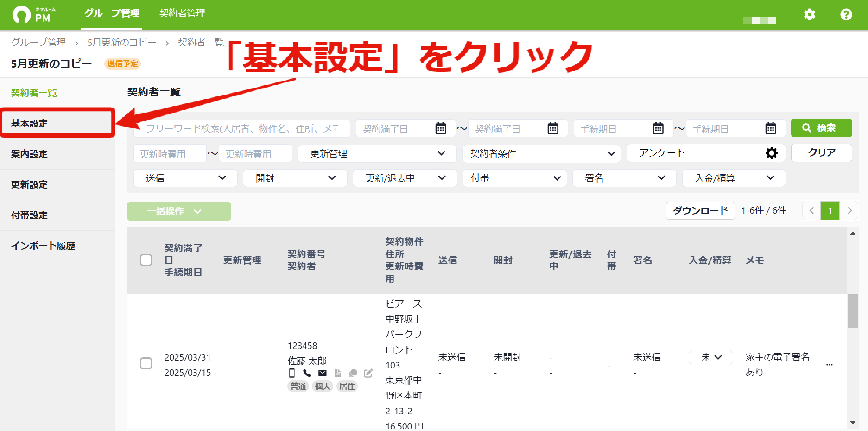Click the 普通 tag on 佐藤 太郎

click(x=298, y=386)
